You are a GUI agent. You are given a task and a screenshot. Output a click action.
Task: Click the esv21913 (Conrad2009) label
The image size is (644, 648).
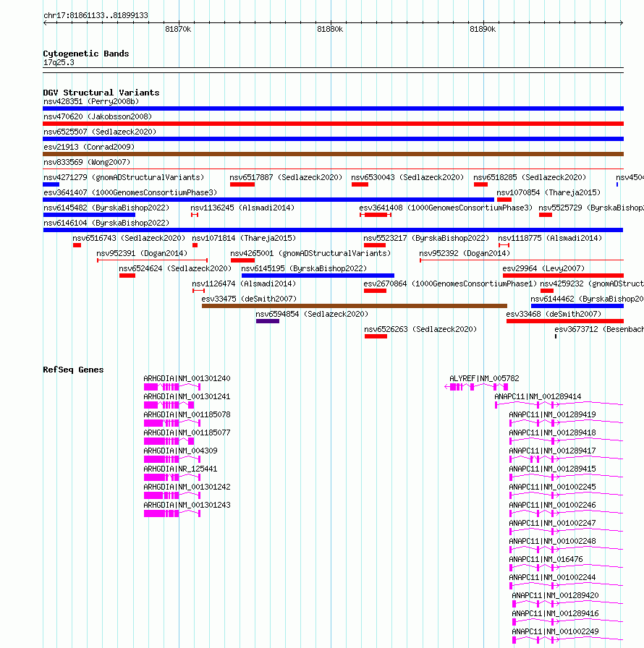pos(89,147)
